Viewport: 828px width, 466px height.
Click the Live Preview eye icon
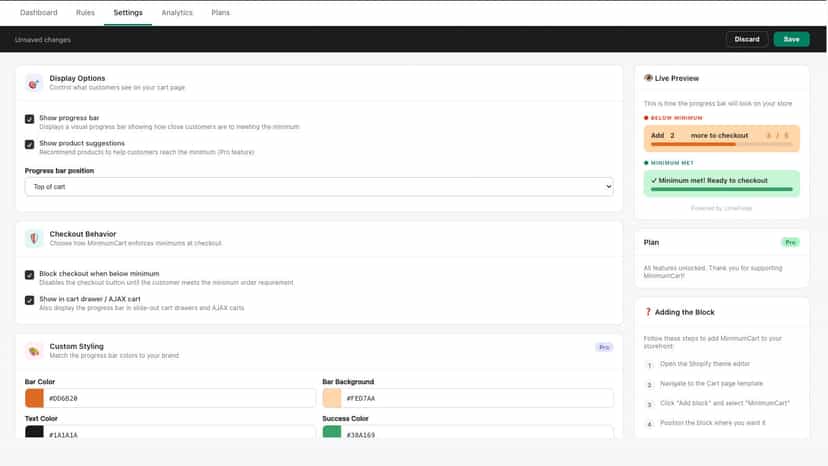click(x=648, y=78)
